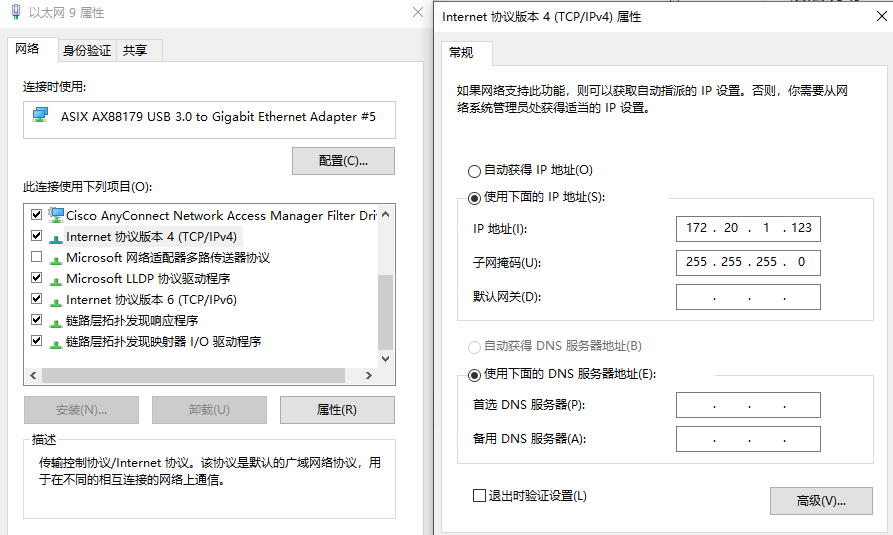Close the Ethernet 9 properties window
Image resolution: width=893 pixels, height=535 pixels.
pyautogui.click(x=418, y=12)
